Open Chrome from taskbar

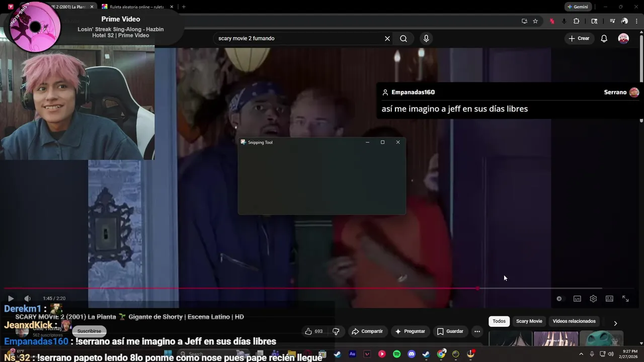[441, 354]
